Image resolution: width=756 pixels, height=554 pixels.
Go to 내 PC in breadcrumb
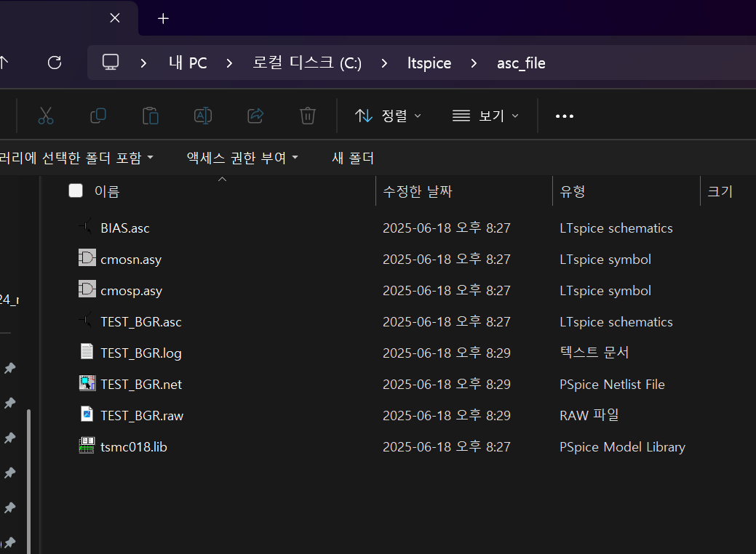(x=188, y=63)
